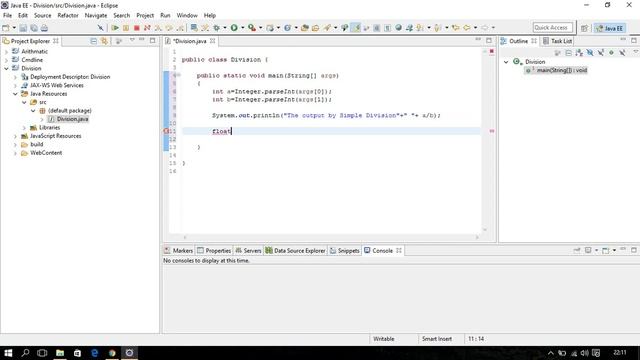Screen dimensions: 640x360
Task: Open the Windows Start menu
Action: (x=8, y=353)
